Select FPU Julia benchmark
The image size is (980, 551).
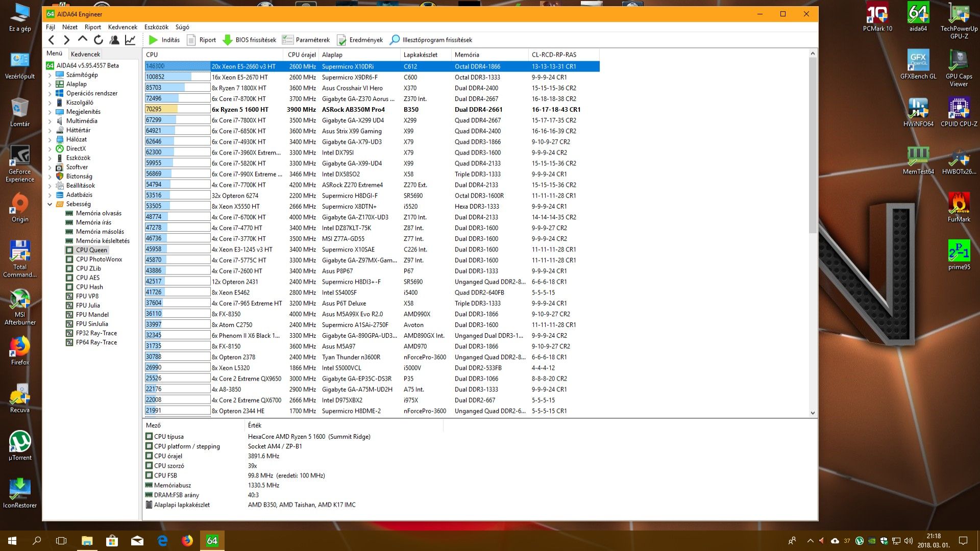click(x=88, y=306)
